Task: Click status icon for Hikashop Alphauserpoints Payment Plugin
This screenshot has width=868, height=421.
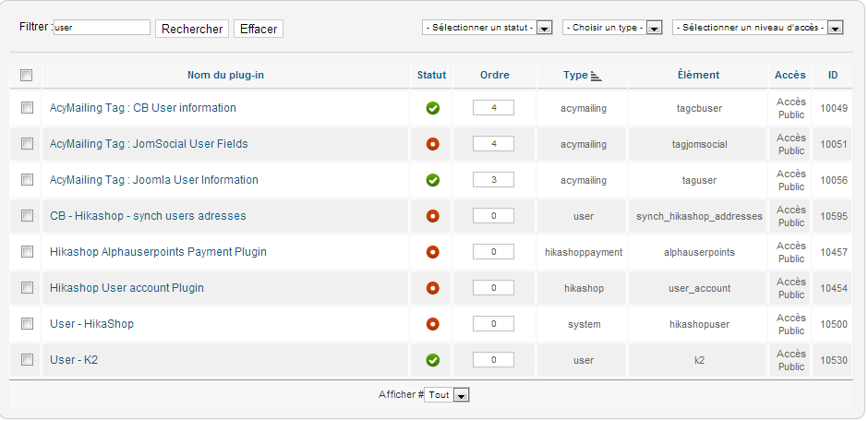Action: [x=432, y=252]
